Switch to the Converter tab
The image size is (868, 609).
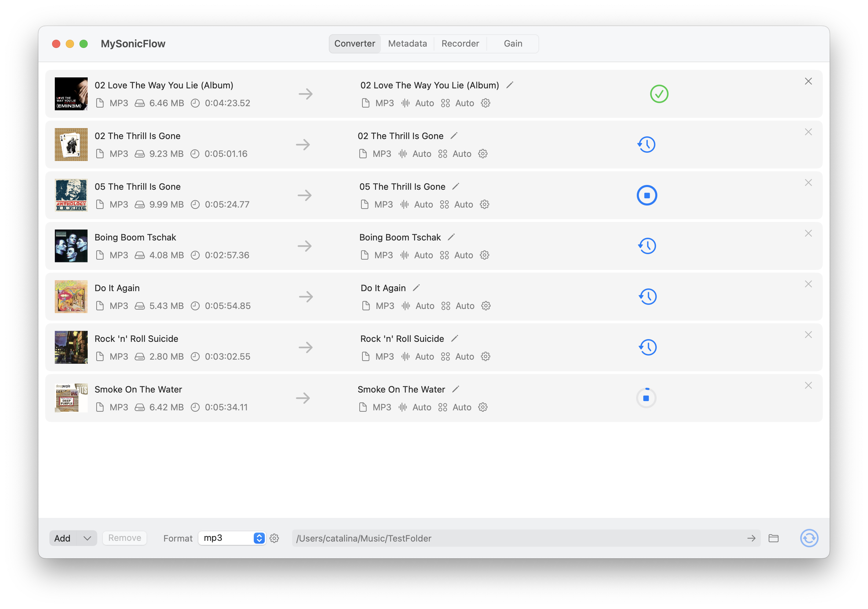coord(355,44)
